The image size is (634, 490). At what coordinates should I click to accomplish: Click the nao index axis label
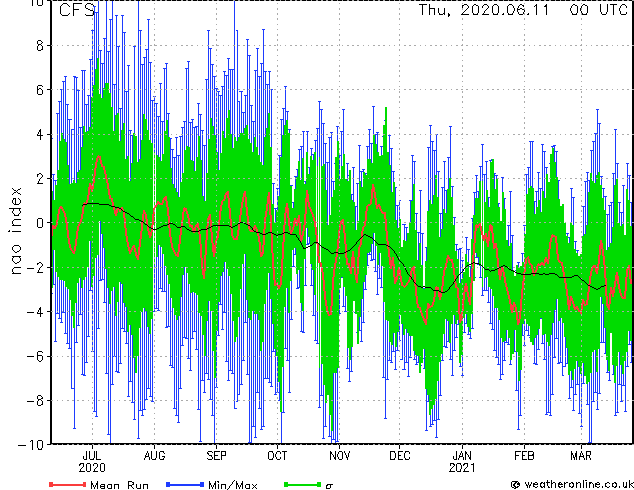pyautogui.click(x=18, y=223)
